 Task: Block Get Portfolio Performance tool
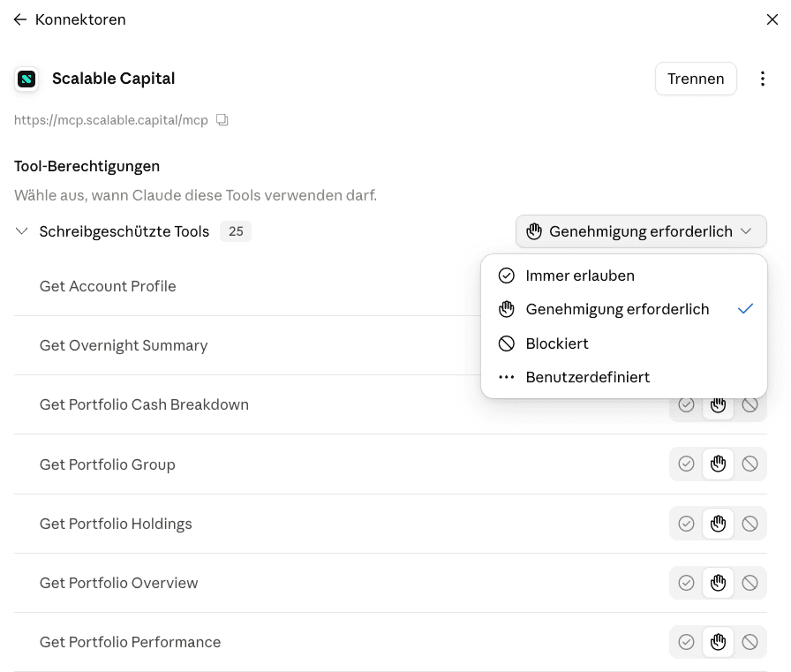[x=750, y=642]
